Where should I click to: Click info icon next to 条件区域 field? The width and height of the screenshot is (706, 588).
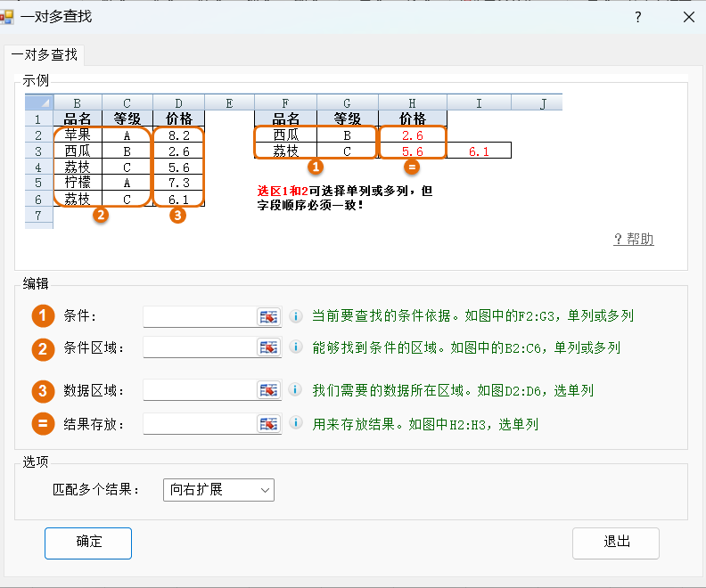click(x=296, y=347)
